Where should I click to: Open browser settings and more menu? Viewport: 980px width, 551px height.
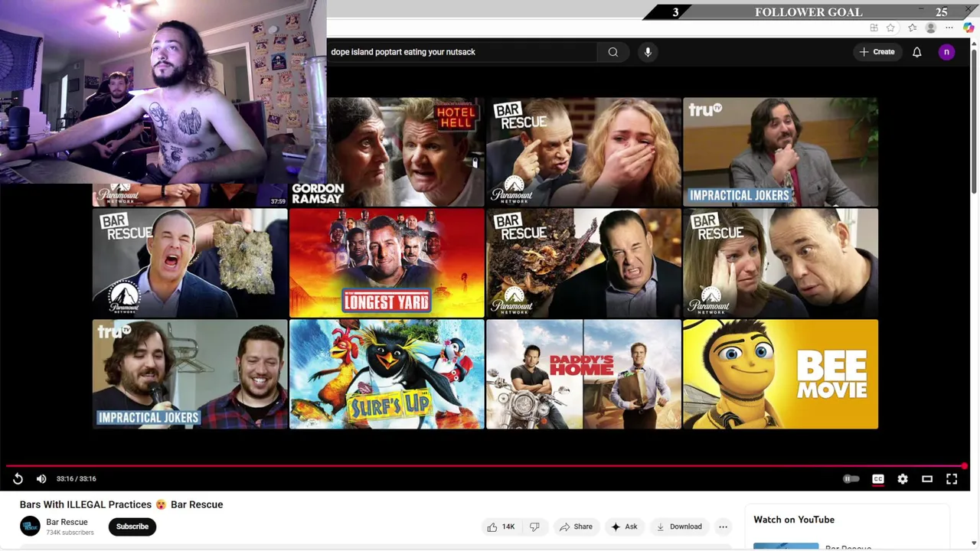pyautogui.click(x=949, y=28)
